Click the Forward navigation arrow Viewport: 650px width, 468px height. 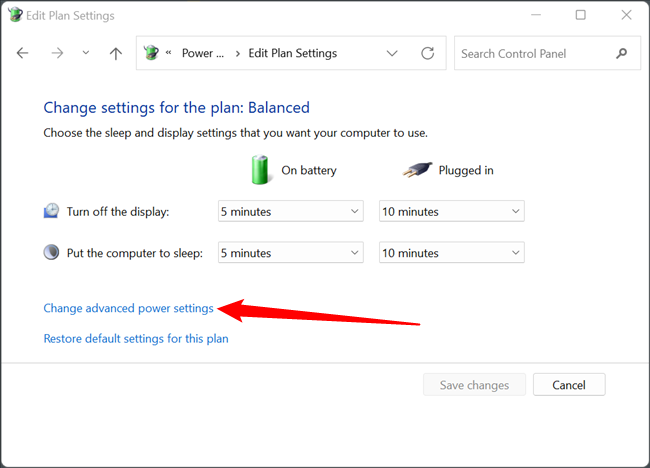[x=57, y=54]
